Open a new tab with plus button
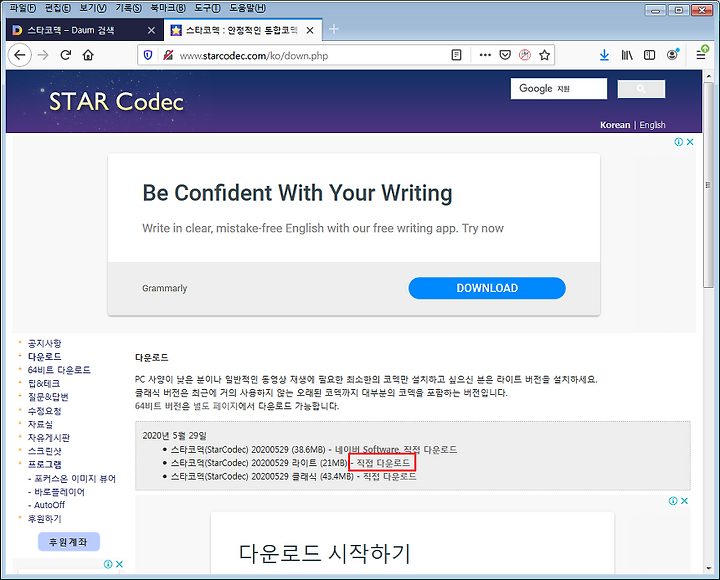This screenshot has height=580, width=720. [334, 29]
